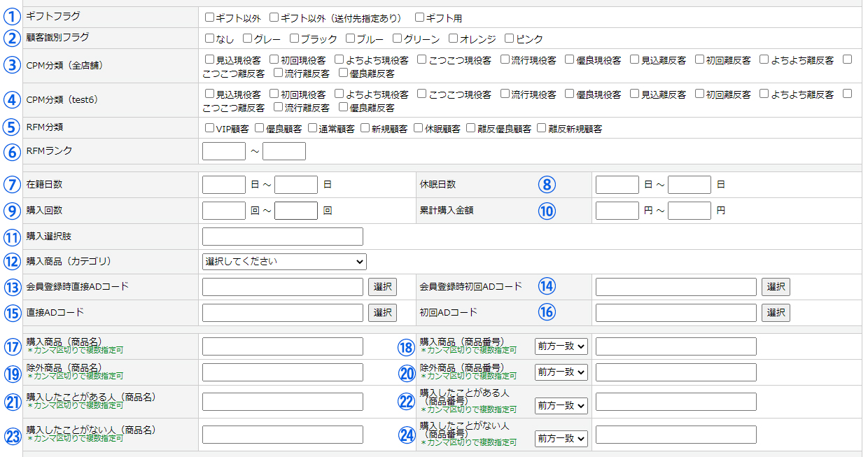Click the 購入選択肢 text field

pos(283,237)
